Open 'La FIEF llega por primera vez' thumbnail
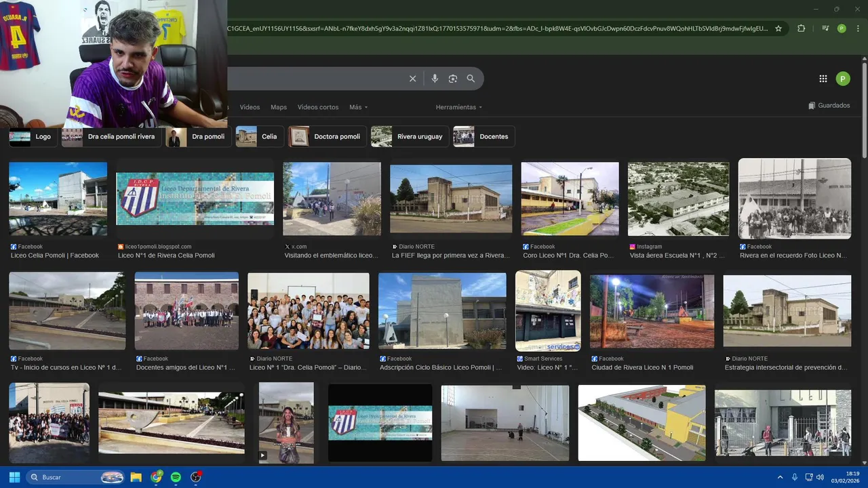This screenshot has width=868, height=488. click(x=451, y=199)
